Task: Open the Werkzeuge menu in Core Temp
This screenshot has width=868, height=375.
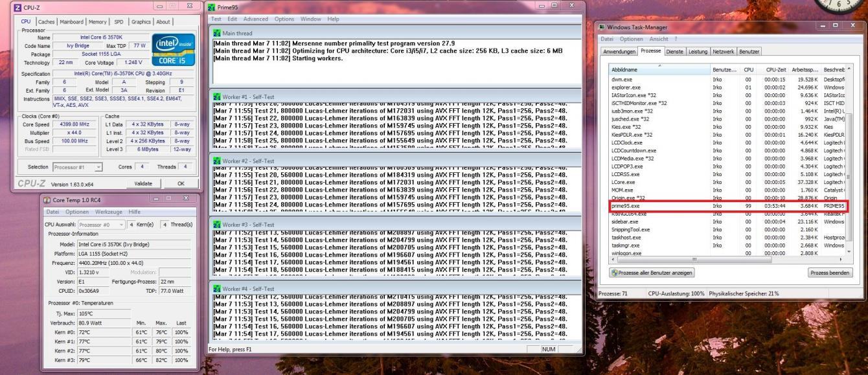Action: click(x=109, y=212)
